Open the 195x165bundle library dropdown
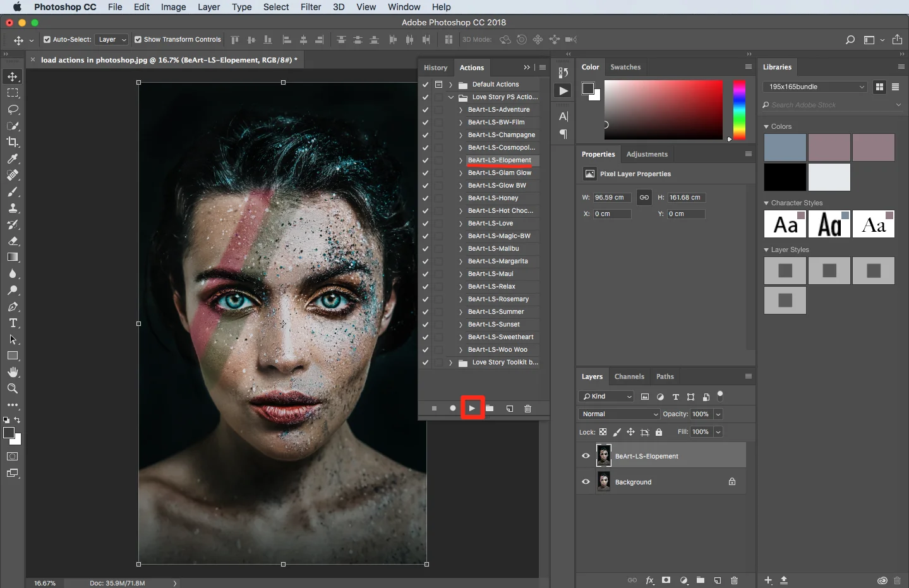 (x=815, y=87)
